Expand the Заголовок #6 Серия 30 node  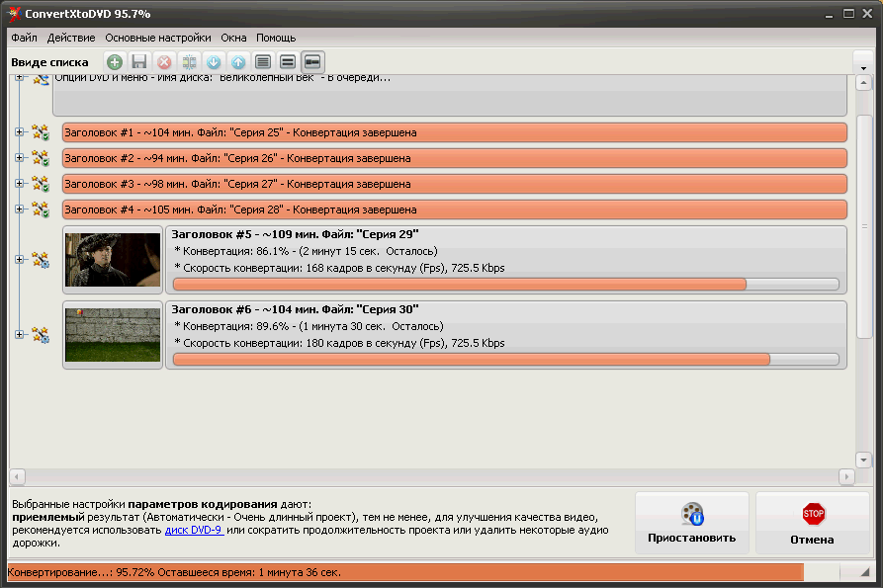click(20, 335)
